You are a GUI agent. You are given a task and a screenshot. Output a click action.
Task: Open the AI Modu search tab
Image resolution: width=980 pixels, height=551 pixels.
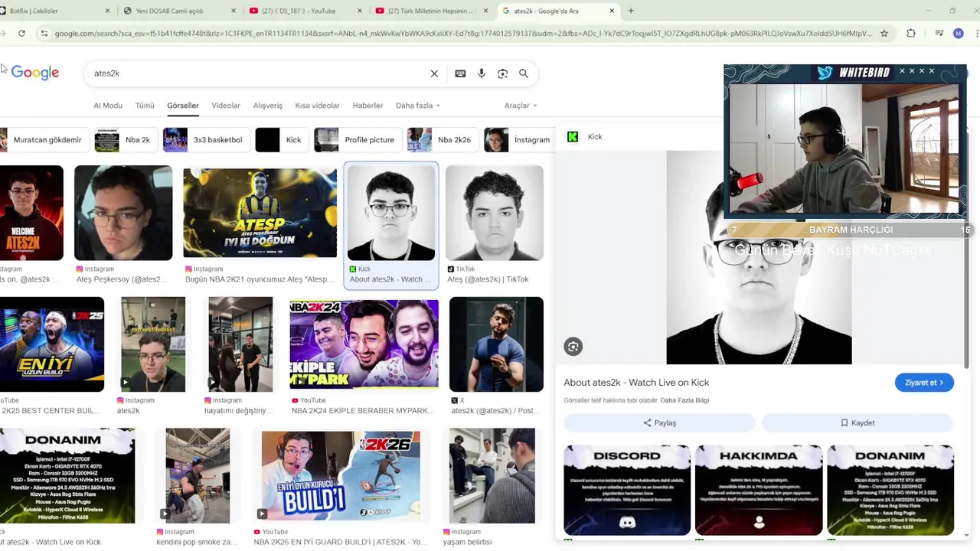pos(108,106)
